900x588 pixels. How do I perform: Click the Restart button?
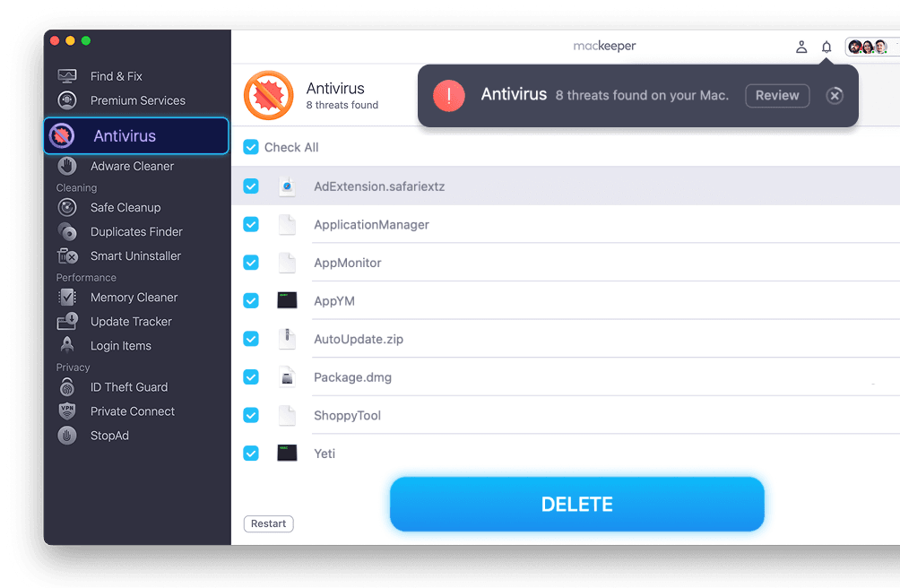269,523
